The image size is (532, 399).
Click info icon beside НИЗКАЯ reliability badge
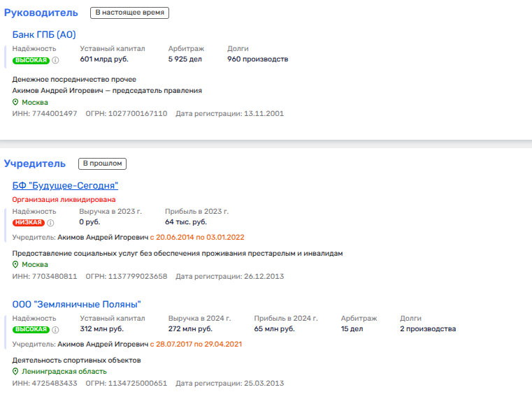50,223
